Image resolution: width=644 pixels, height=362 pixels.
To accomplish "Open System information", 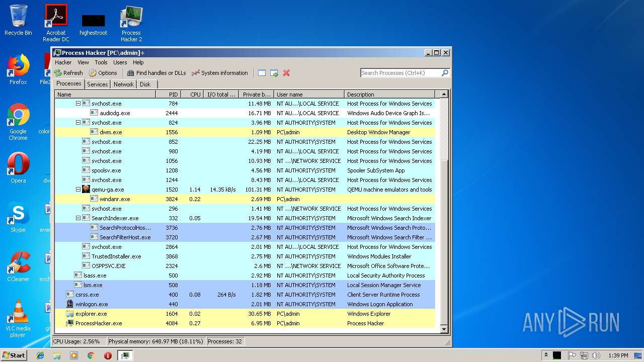I will point(219,73).
